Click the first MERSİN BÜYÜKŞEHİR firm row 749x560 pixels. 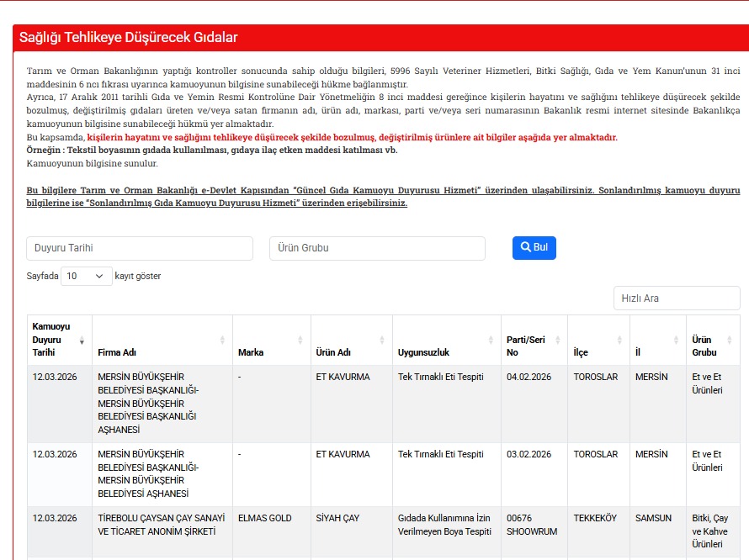coord(162,403)
